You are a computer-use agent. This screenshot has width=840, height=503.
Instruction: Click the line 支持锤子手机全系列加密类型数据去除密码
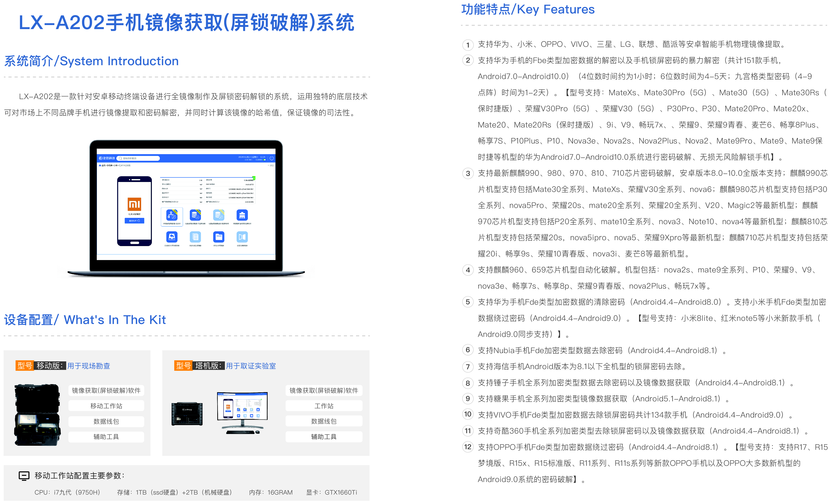[x=636, y=382]
